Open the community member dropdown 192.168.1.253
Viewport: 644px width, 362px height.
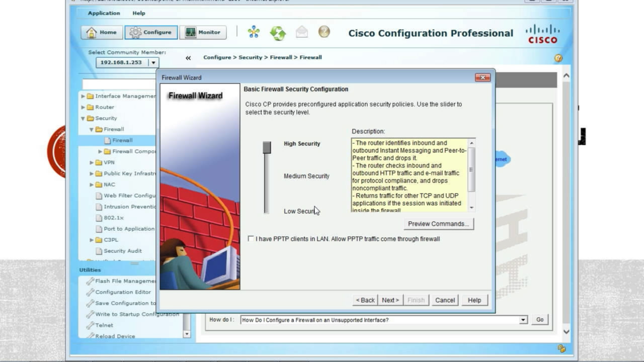point(153,62)
